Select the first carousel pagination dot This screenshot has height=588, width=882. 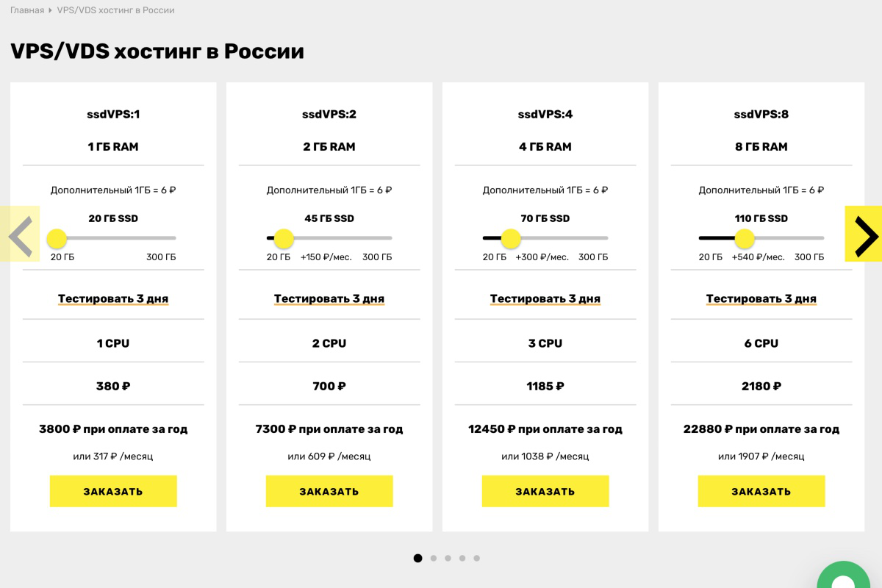click(x=418, y=558)
